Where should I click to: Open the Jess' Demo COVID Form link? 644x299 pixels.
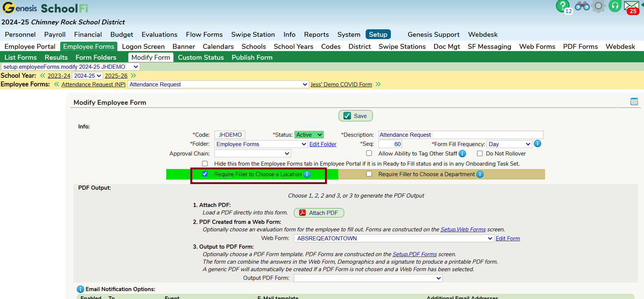[341, 85]
